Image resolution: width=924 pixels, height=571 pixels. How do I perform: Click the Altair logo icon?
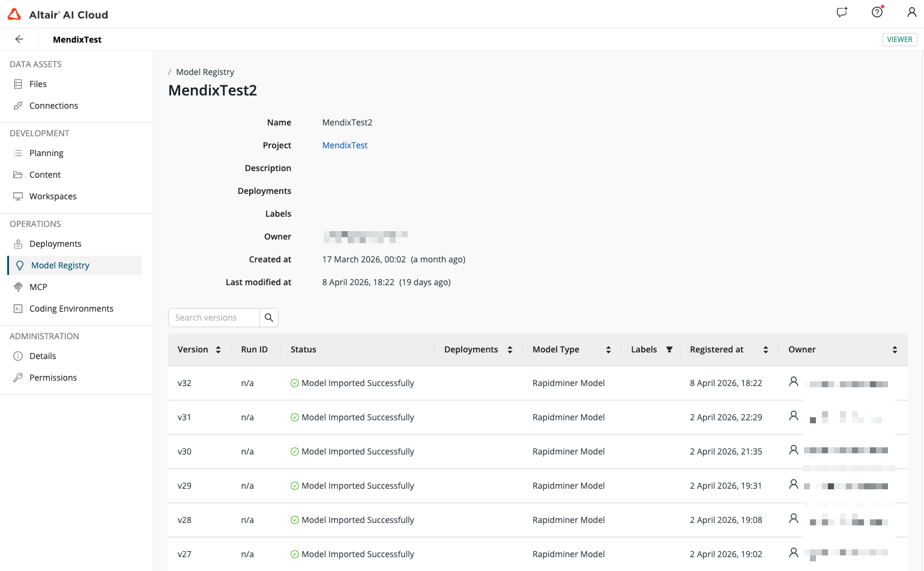click(14, 14)
